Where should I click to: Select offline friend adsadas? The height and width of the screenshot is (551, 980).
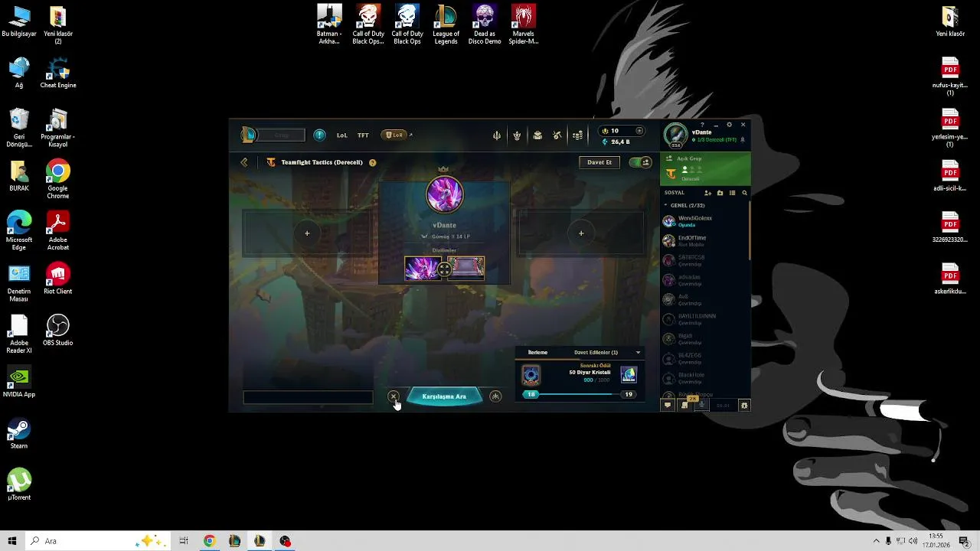(704, 280)
